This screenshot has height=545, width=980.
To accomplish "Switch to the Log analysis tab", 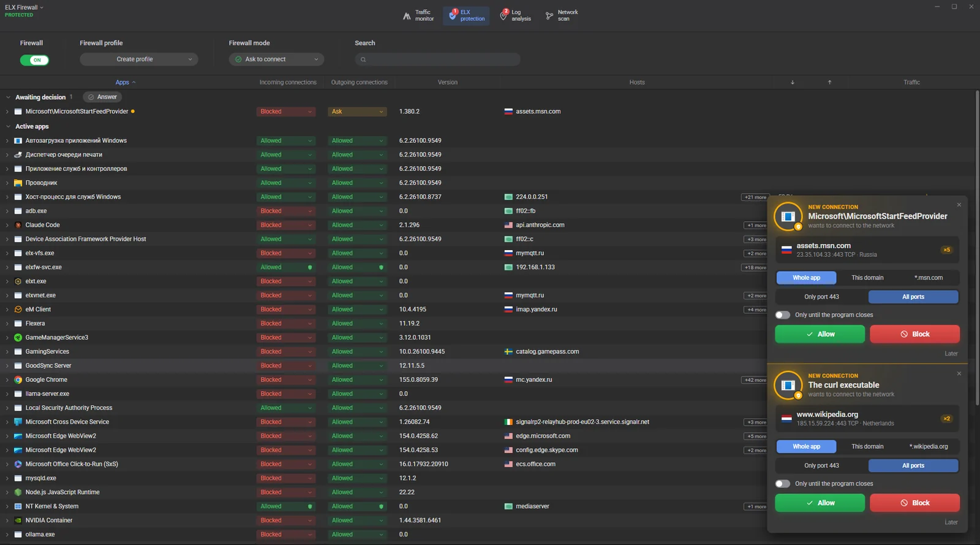I will pos(516,15).
